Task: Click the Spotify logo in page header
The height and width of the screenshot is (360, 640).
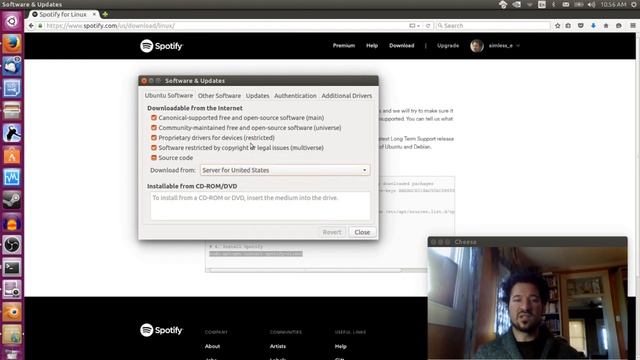Action: 161,46
